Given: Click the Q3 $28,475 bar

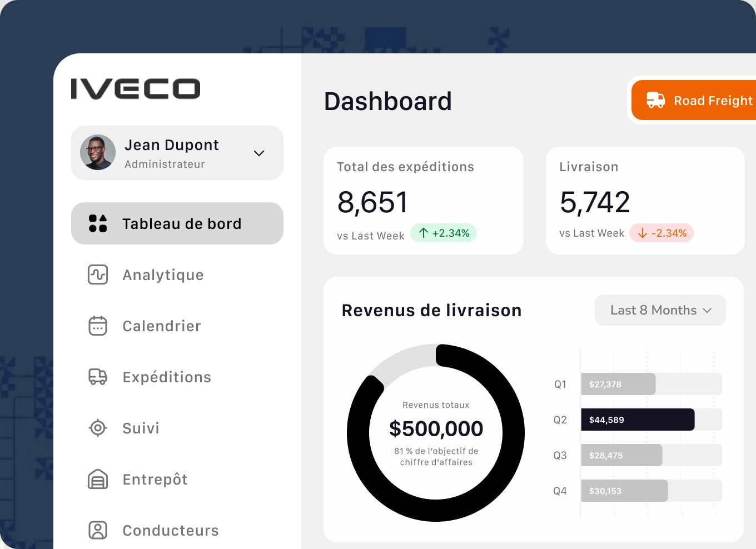Looking at the screenshot, I should point(621,455).
